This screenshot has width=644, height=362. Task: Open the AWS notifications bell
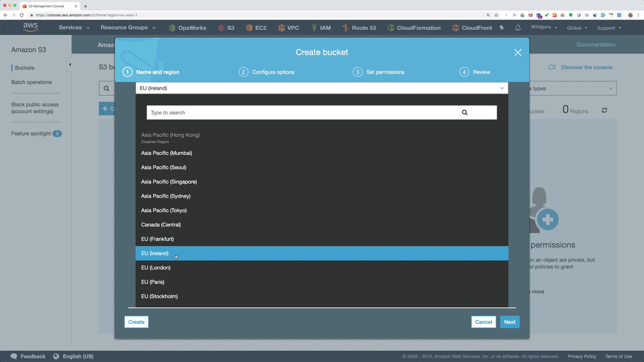coord(517,28)
